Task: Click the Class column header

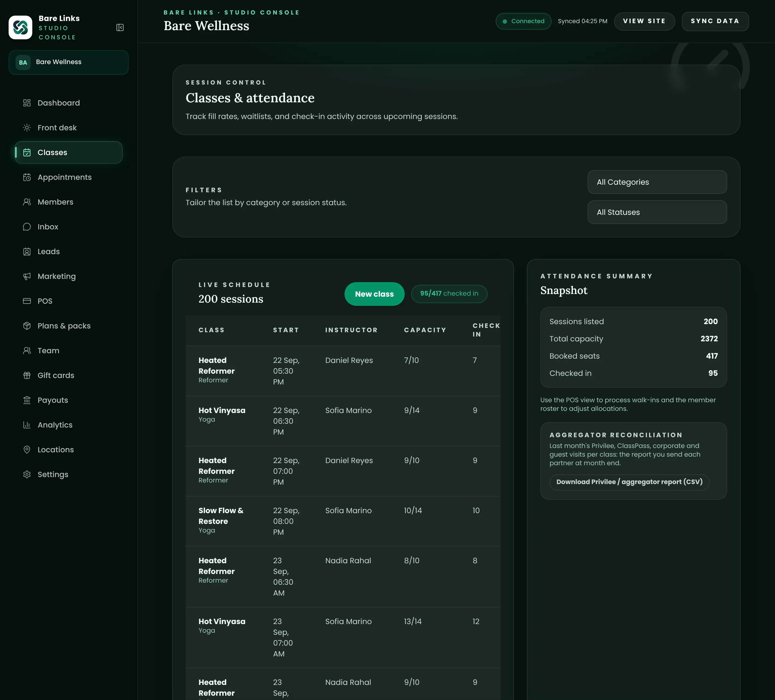Action: pyautogui.click(x=212, y=330)
